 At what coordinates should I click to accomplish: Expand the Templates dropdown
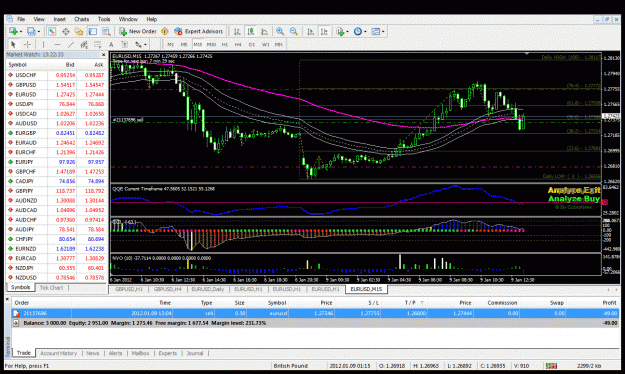(377, 31)
